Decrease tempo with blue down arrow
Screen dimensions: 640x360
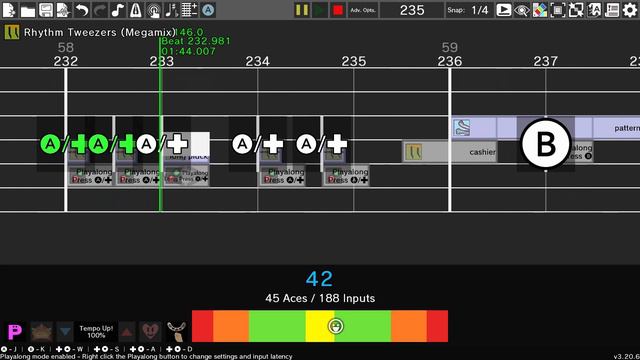coord(65,331)
